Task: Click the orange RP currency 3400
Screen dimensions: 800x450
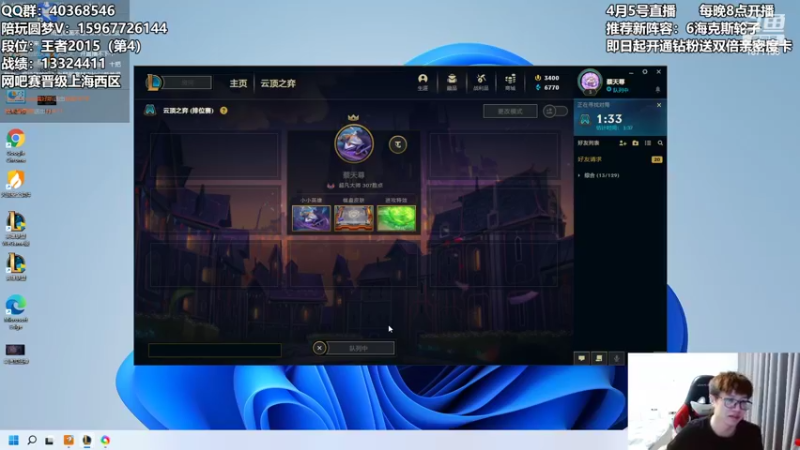Action: (x=546, y=78)
